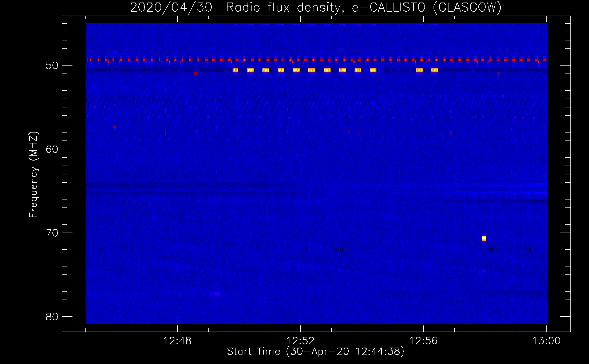Click the 13:00 time tick label

[x=546, y=341]
